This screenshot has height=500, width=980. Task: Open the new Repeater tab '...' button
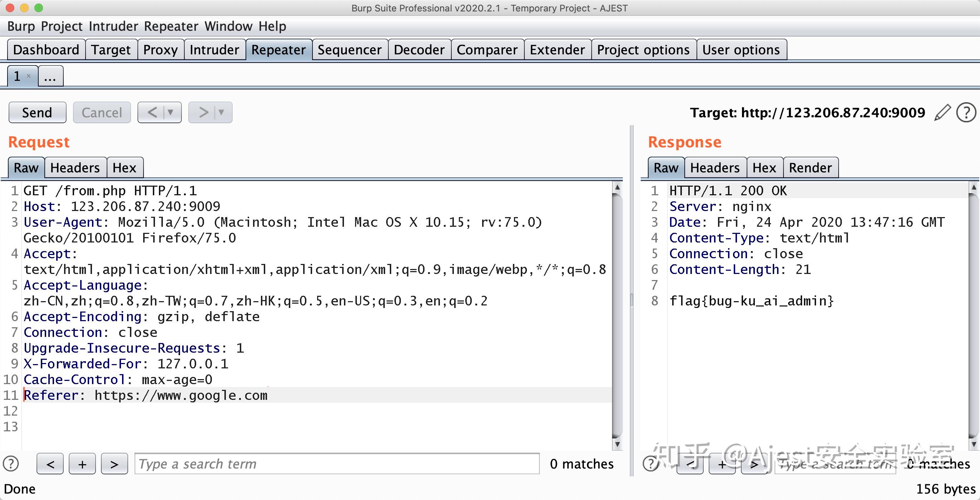[50, 76]
